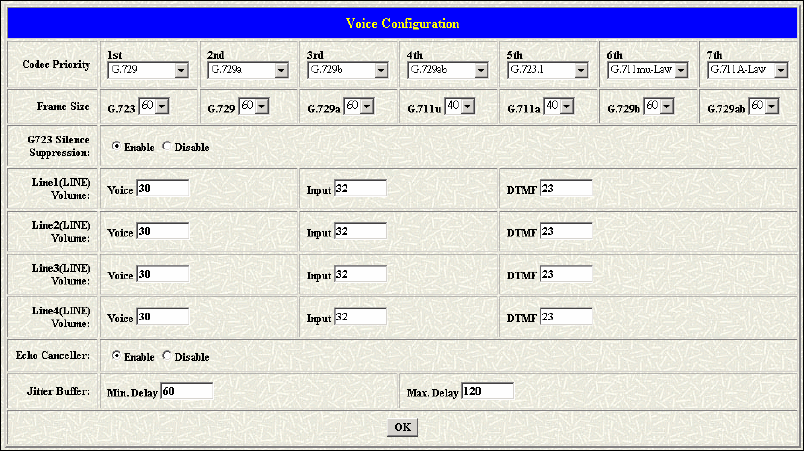This screenshot has height=451, width=804.
Task: Change the G.711u frame size dropdown
Action: (459, 106)
